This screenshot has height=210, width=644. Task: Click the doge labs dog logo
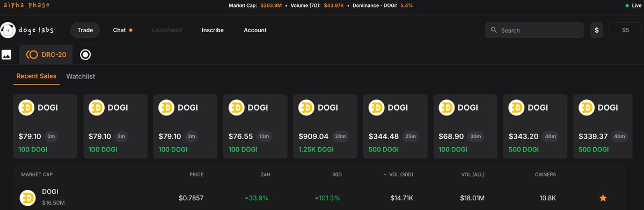[x=8, y=30]
